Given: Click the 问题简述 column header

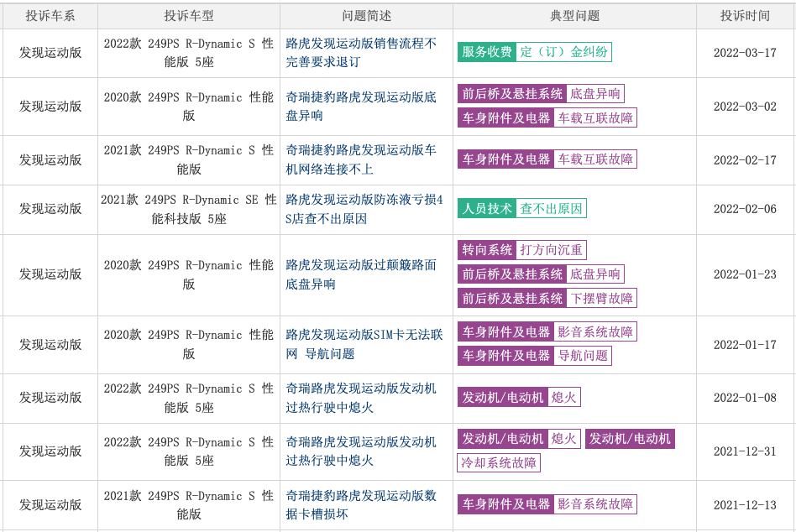Looking at the screenshot, I should click(367, 16).
